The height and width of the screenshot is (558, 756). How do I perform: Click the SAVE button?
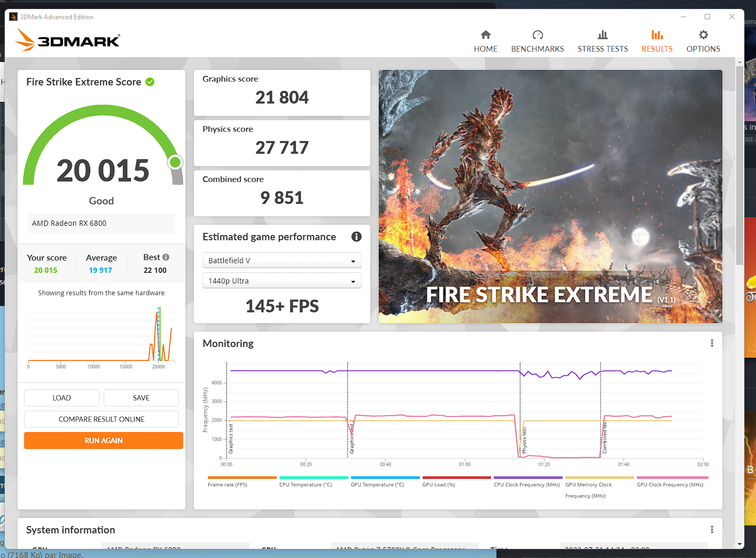141,398
